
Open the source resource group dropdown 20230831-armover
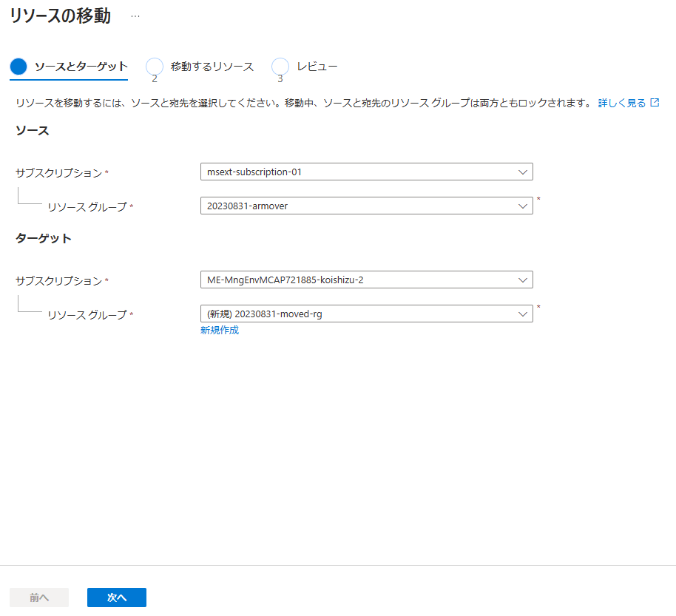pyautogui.click(x=366, y=206)
